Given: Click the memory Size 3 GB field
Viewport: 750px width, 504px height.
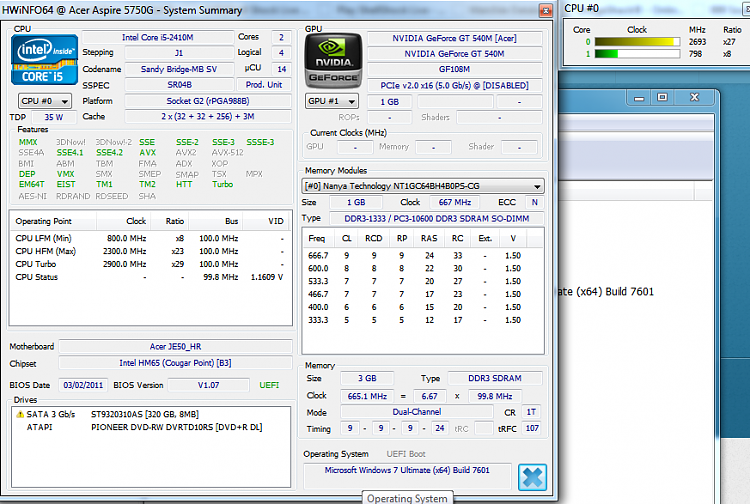Looking at the screenshot, I should point(367,378).
